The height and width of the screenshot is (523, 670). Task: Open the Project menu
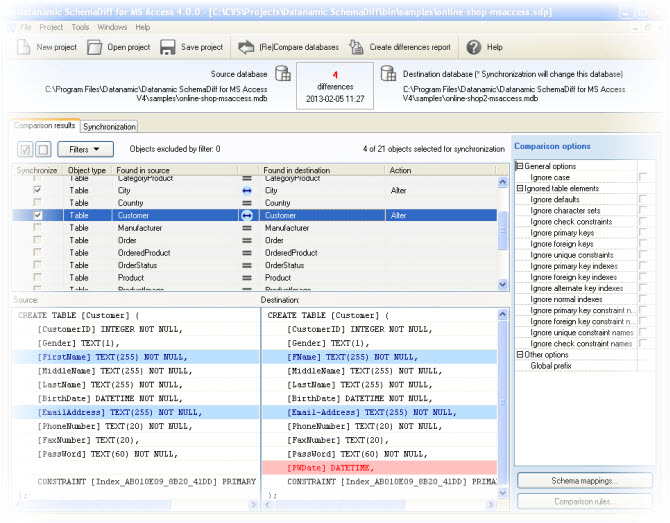[51, 27]
